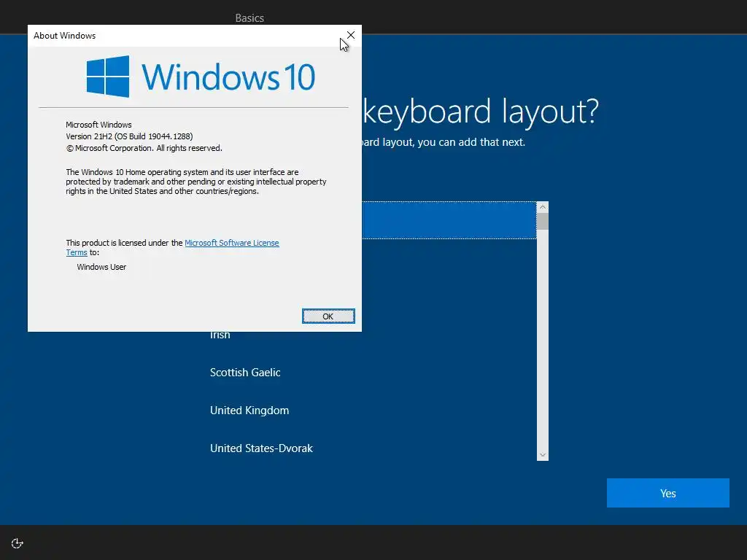
Task: Click Yes to confirm keyboard layout
Action: (x=667, y=493)
